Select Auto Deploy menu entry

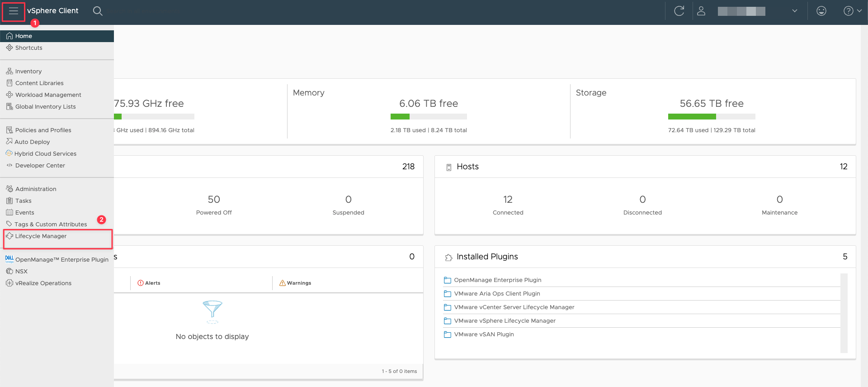(57, 142)
